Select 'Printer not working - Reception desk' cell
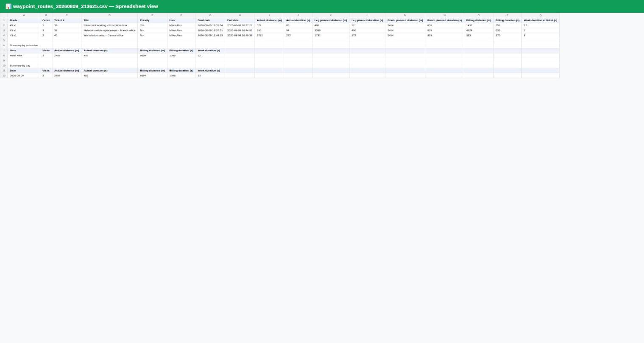644x343 pixels. [x=109, y=25]
